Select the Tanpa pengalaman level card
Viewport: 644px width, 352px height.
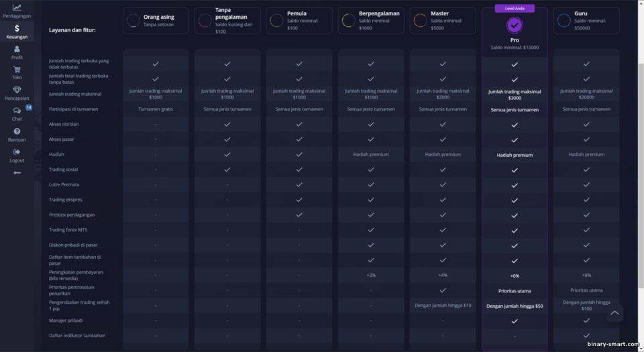point(227,21)
